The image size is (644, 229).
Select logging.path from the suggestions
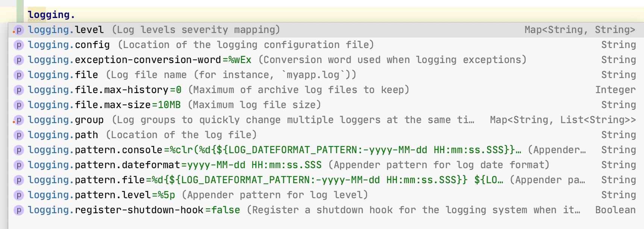coord(326,135)
